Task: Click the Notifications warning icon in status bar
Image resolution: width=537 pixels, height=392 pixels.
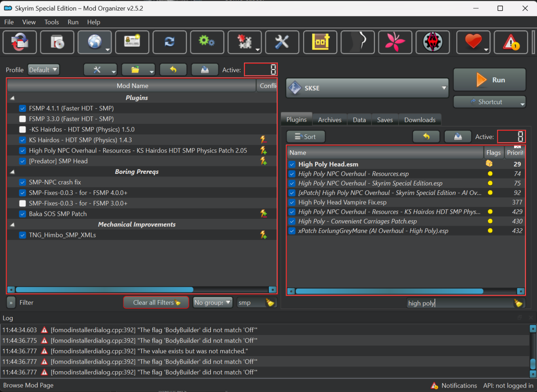Action: tap(434, 385)
